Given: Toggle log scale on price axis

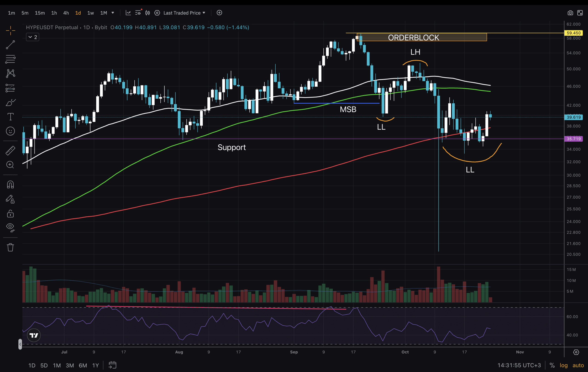Looking at the screenshot, I should (x=564, y=365).
